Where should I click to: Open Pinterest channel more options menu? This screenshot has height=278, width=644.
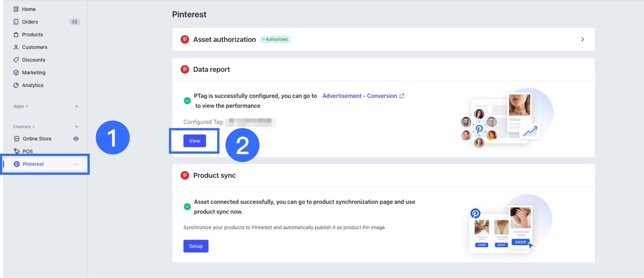click(77, 164)
